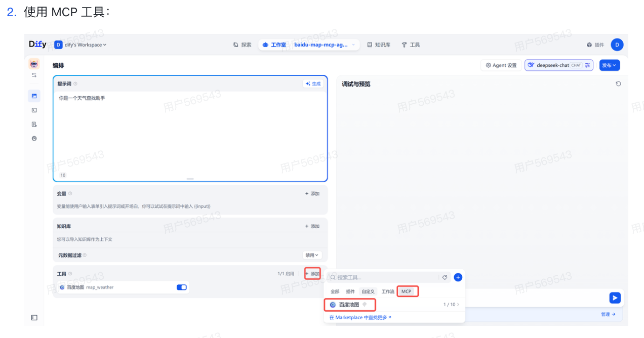Click the 调试与预览 heading

tap(356, 84)
